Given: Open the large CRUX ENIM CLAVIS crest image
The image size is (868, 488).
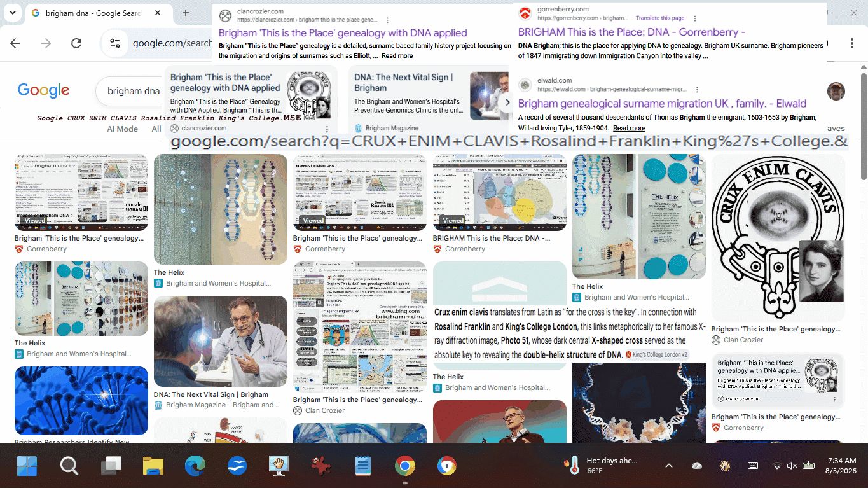Looking at the screenshot, I should (778, 238).
